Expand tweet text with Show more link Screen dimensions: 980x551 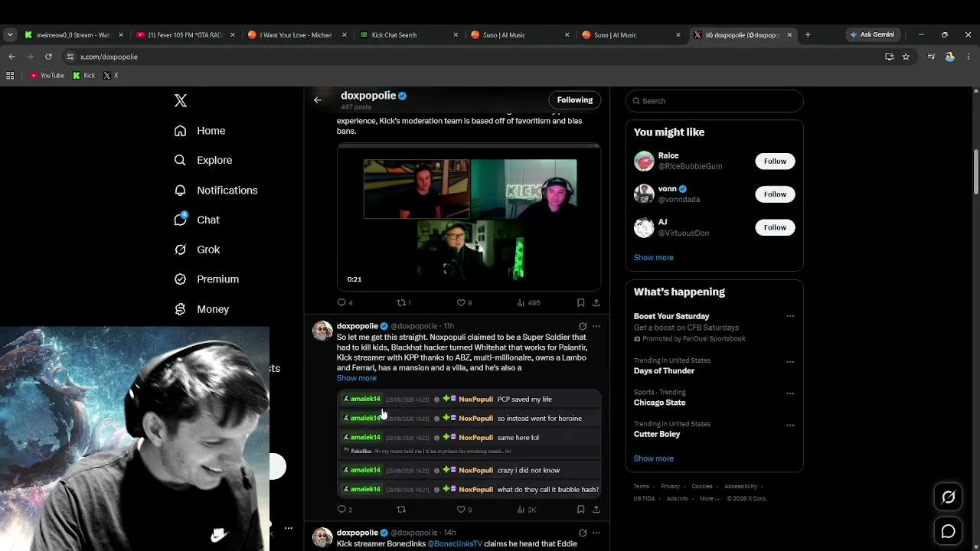(x=357, y=378)
